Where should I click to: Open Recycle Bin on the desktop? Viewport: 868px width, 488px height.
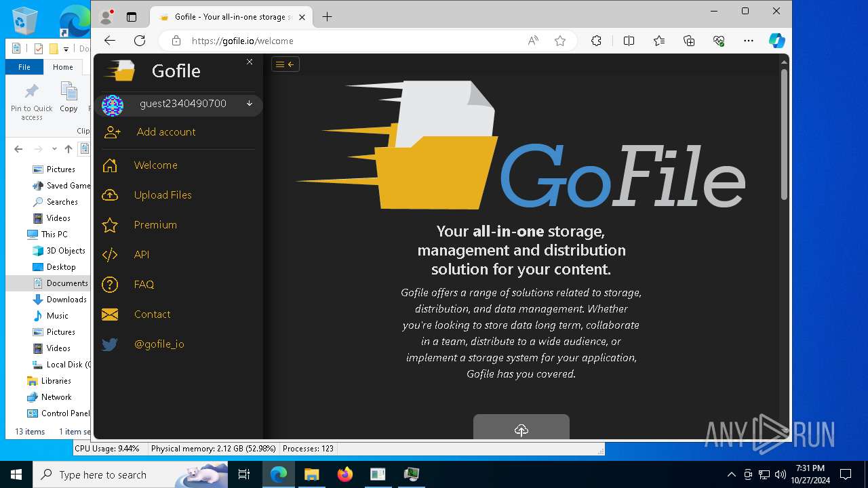click(x=25, y=20)
